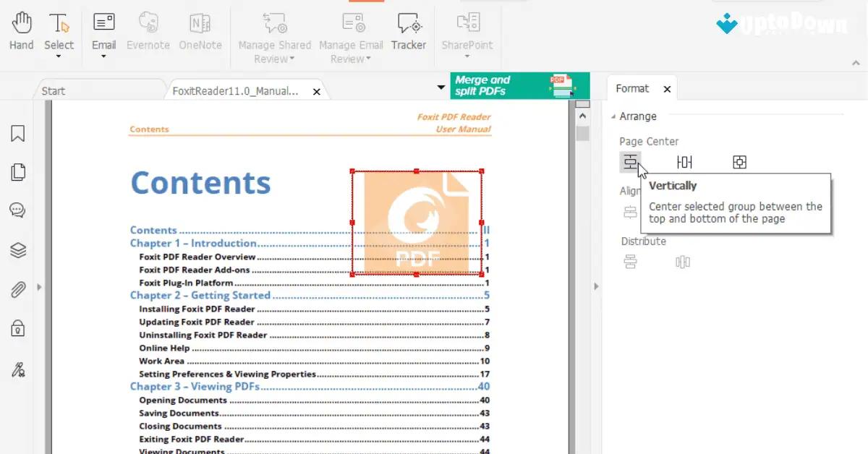Open the Bookmarks panel
Image resolution: width=868 pixels, height=454 pixels.
[18, 133]
